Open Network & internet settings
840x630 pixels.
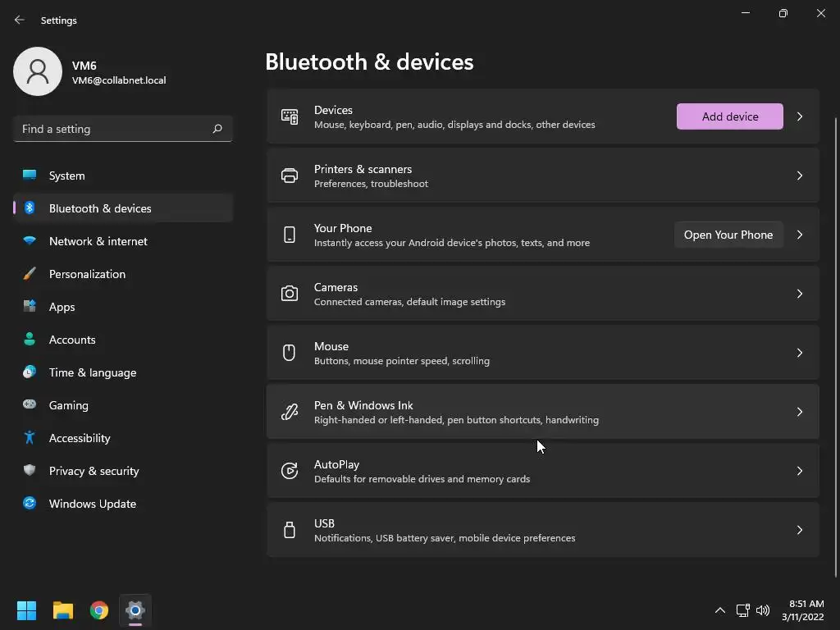(x=98, y=241)
